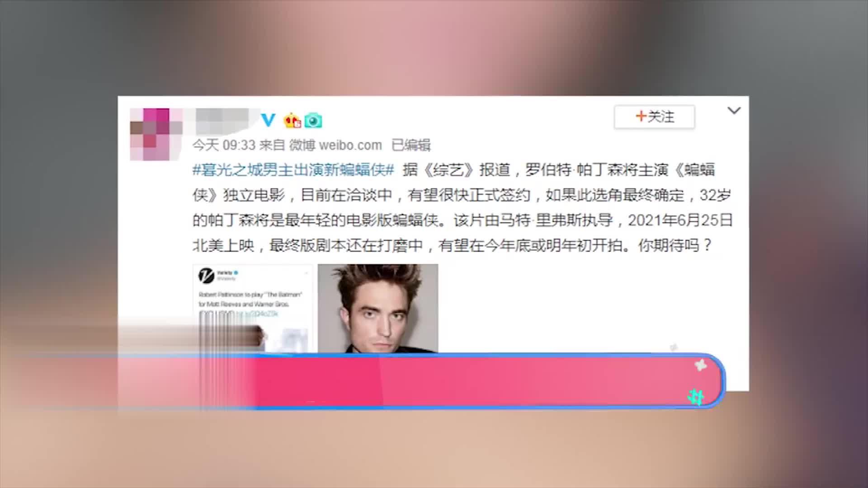This screenshot has height=488, width=868.
Task: Click the white star on pink banner
Action: (x=700, y=365)
